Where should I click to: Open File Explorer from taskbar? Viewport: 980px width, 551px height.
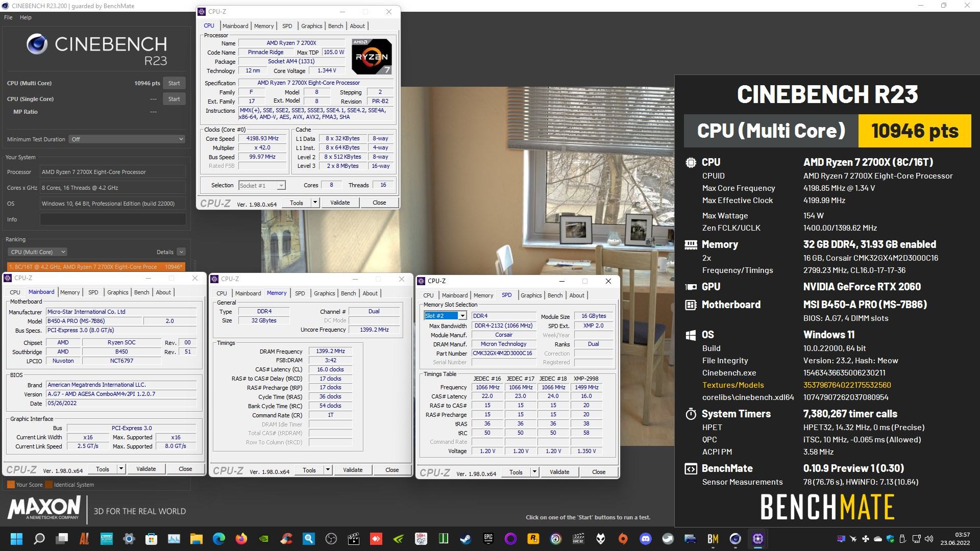coord(197,539)
